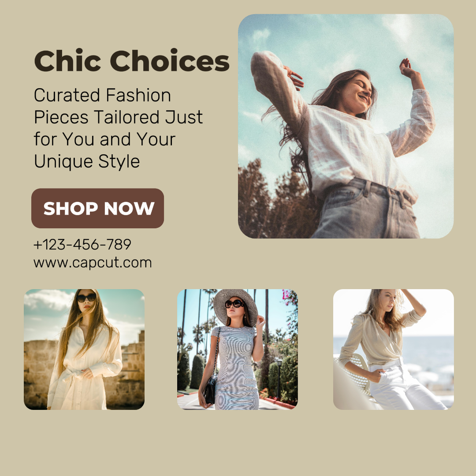The width and height of the screenshot is (476, 476).
Task: Click the sunglasses on the long-haired woman
Action: tap(86, 298)
